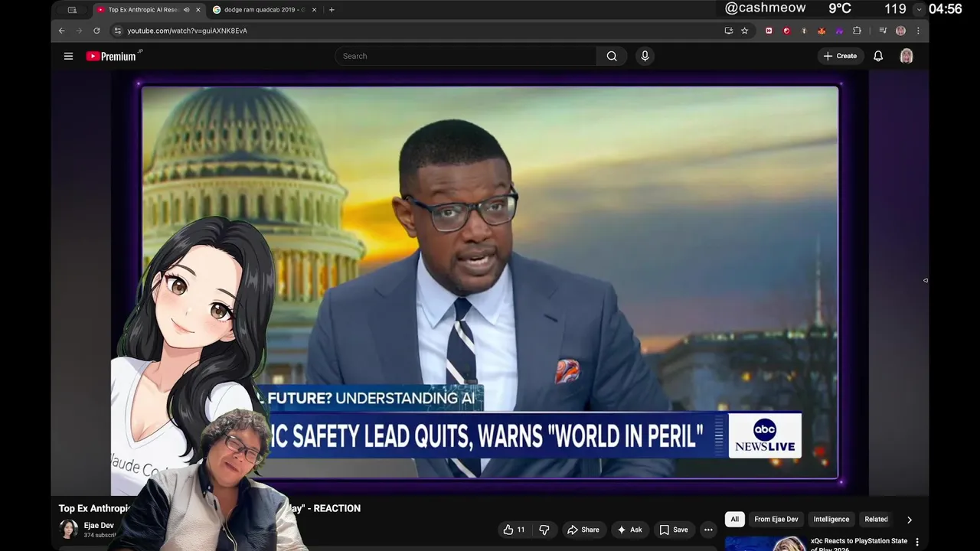Viewport: 980px width, 551px height.
Task: Click the orange fox extension icon
Action: pyautogui.click(x=822, y=31)
